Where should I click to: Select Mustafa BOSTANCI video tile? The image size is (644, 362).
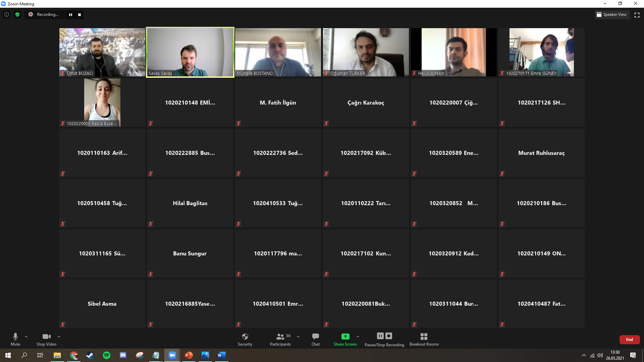278,52
